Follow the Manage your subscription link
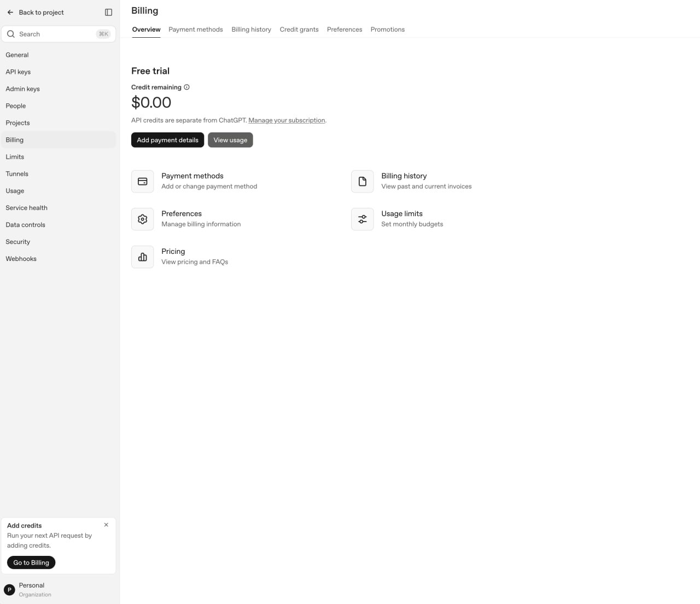 click(x=287, y=120)
